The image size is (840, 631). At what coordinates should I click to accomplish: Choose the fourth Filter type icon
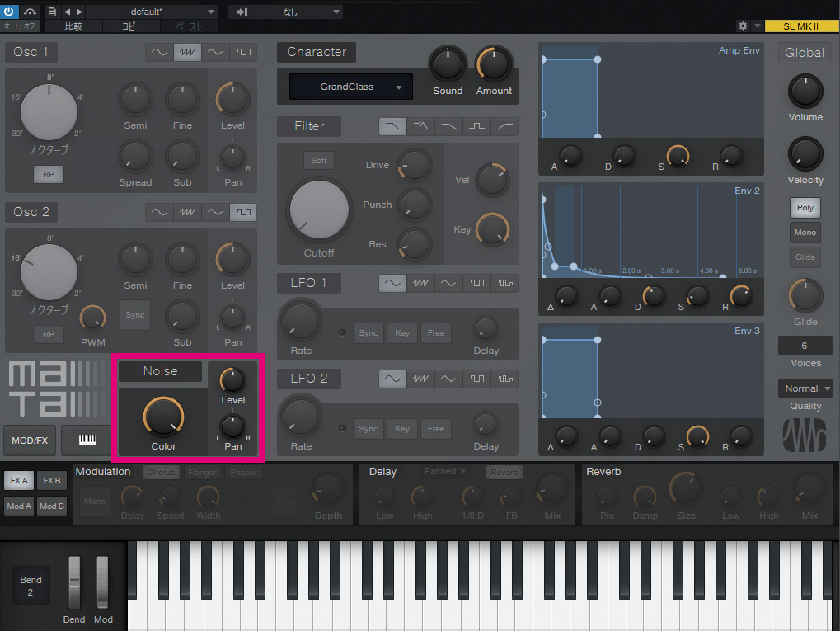476,126
